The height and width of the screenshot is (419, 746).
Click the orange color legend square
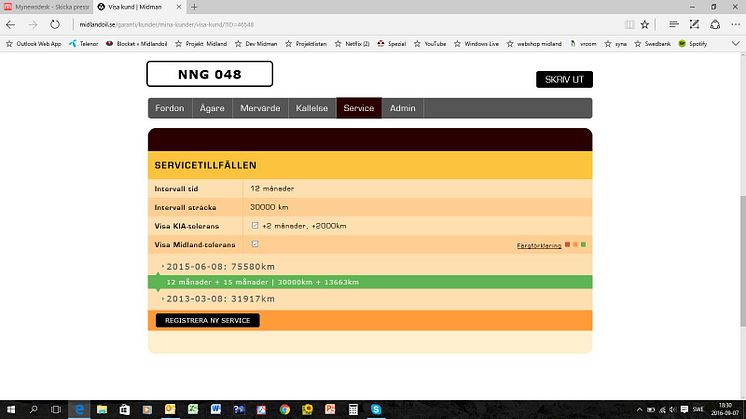point(575,244)
